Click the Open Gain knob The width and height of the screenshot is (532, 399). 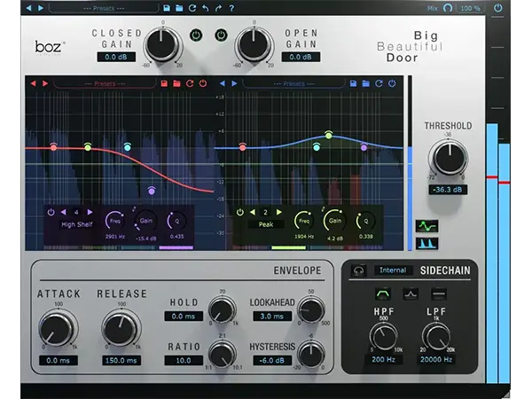pyautogui.click(x=254, y=45)
